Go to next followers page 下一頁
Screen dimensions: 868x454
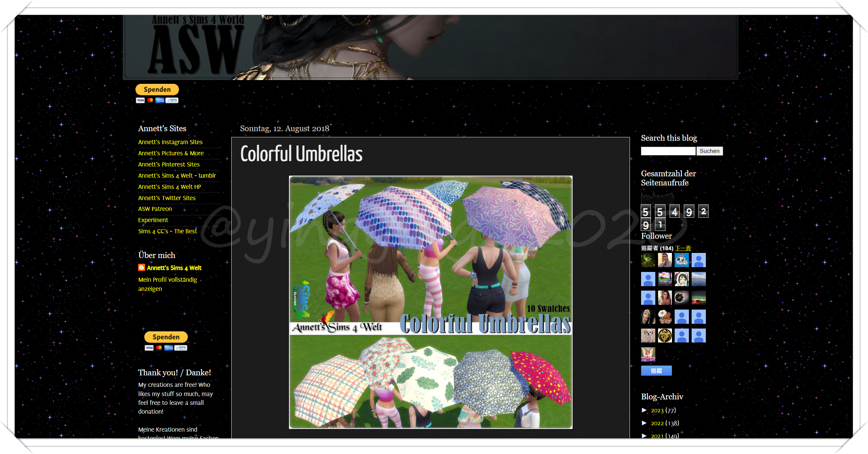click(683, 248)
